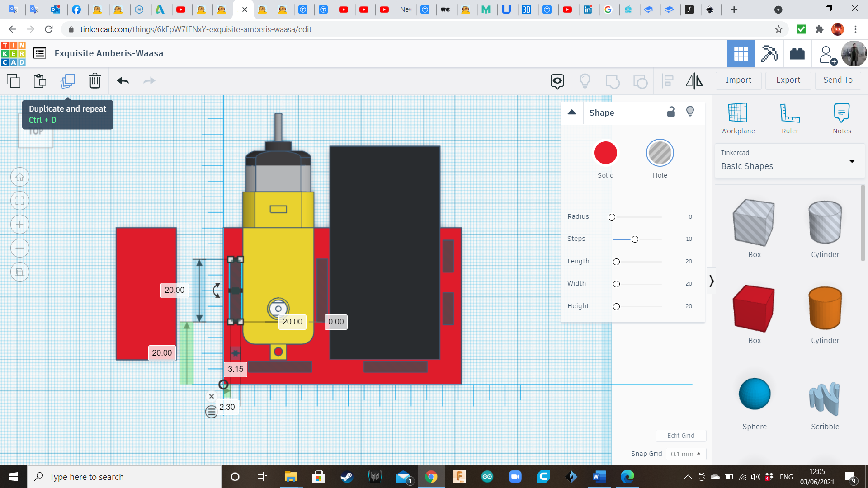Image resolution: width=868 pixels, height=488 pixels.
Task: Click the Import menu item
Action: coord(739,80)
